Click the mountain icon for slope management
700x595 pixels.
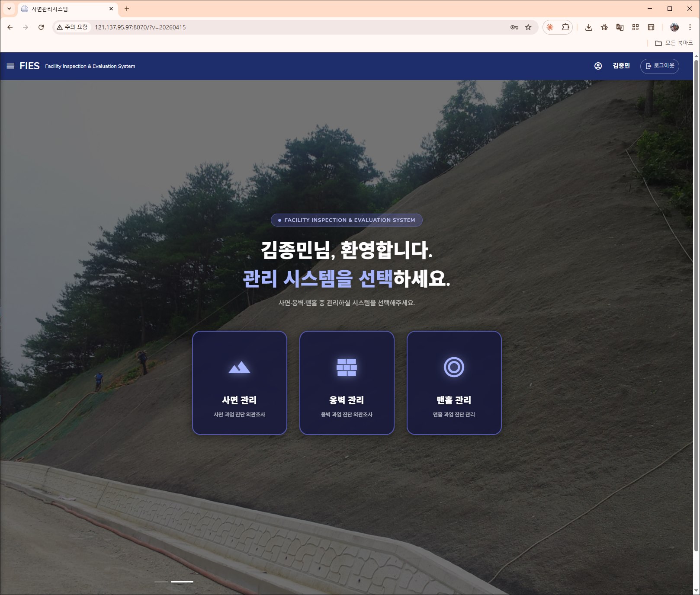[239, 367]
